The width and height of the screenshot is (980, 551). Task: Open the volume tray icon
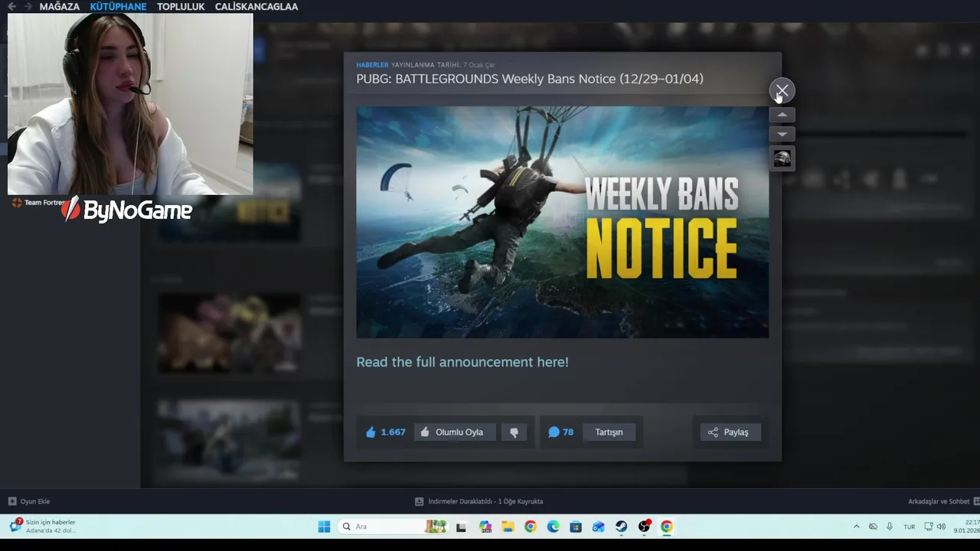coord(941,527)
